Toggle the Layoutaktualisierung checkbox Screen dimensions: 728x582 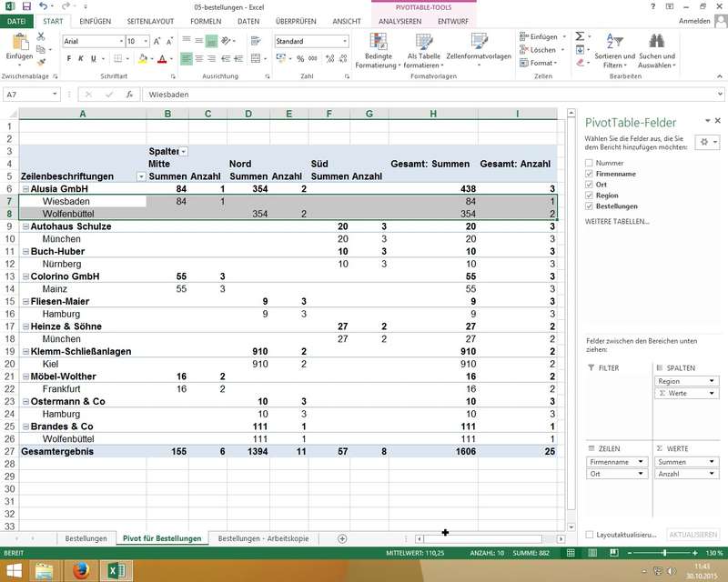coord(590,535)
